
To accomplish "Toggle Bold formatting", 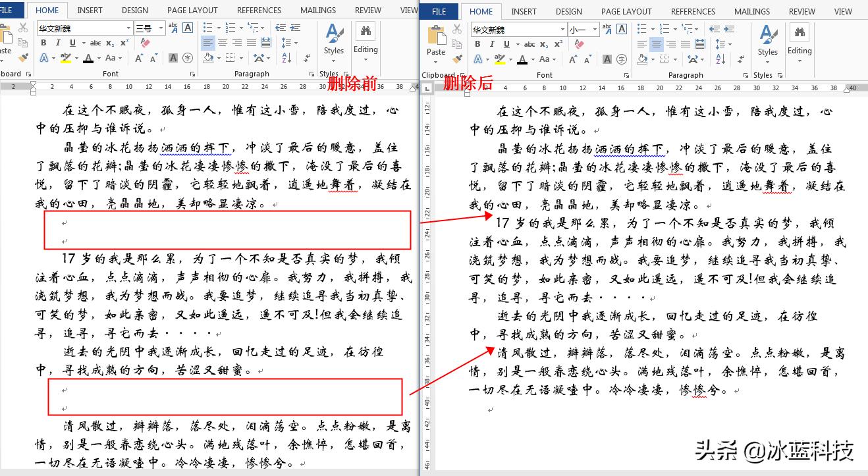I will pyautogui.click(x=44, y=43).
